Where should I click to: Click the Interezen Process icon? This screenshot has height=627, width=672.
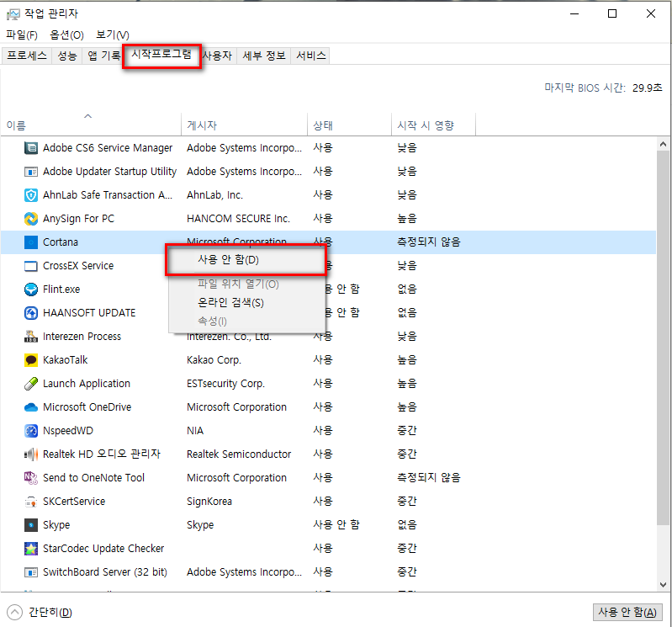point(31,337)
